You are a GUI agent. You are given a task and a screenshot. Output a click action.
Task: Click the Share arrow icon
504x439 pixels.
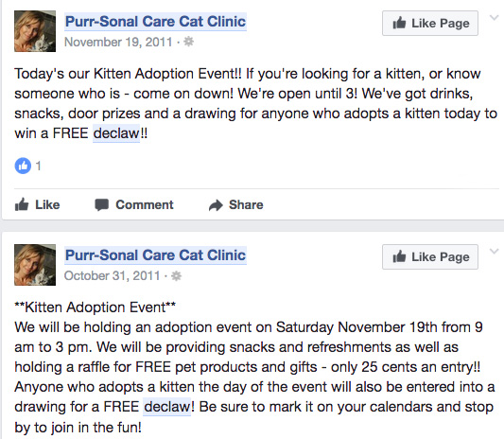(216, 205)
